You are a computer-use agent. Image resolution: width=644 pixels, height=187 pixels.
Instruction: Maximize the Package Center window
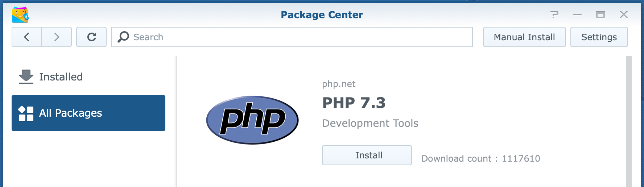(600, 14)
